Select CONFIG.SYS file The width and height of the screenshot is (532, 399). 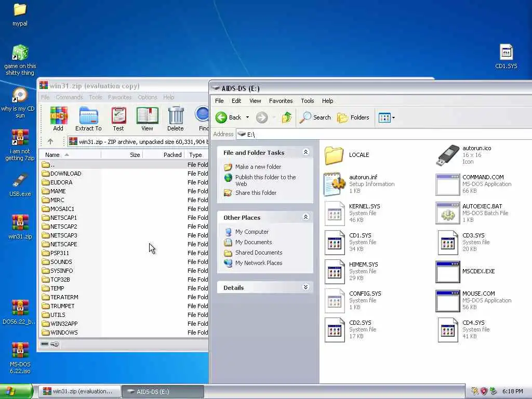[x=353, y=301]
